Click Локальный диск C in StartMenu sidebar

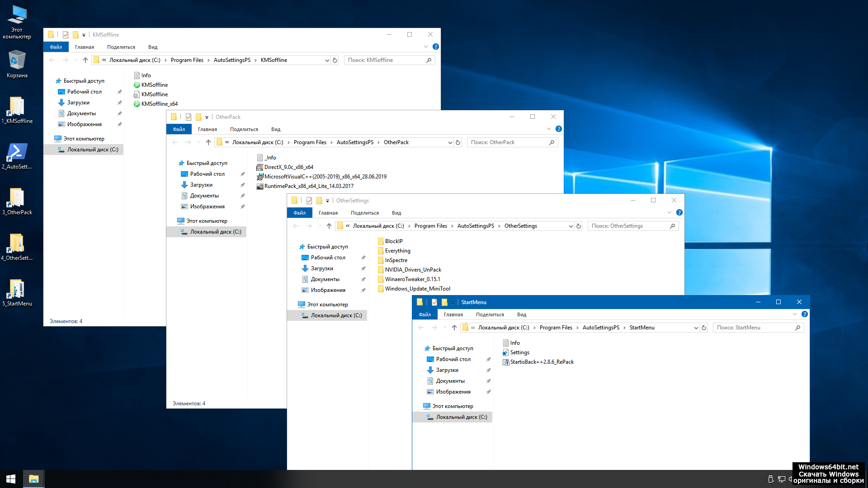(462, 417)
